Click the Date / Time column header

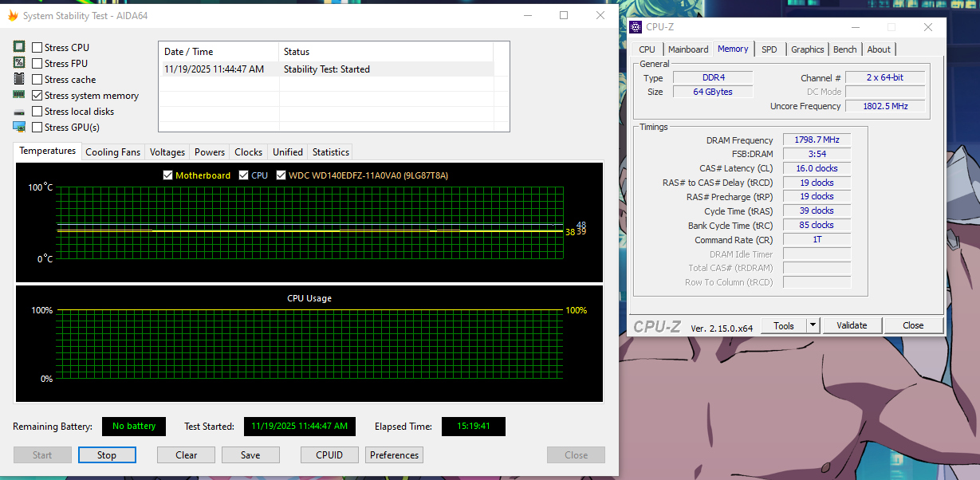[x=219, y=52]
